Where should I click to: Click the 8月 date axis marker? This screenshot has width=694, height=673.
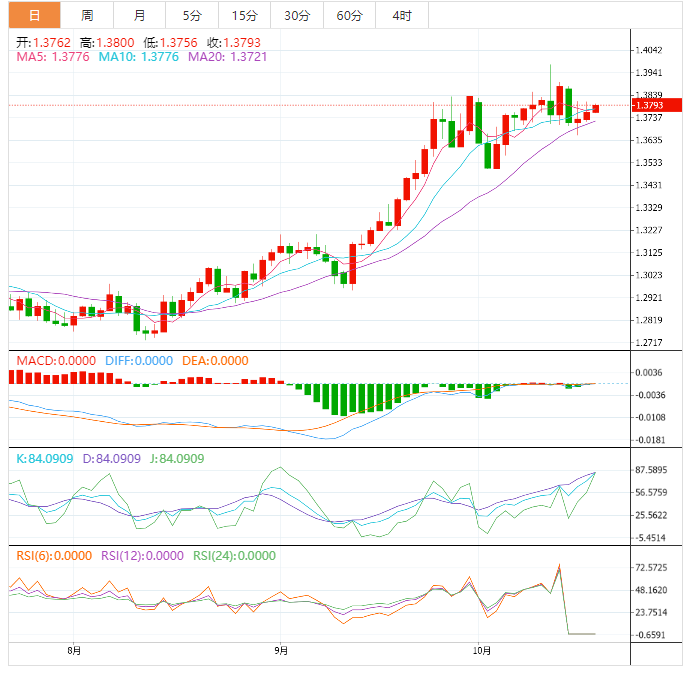coord(74,651)
